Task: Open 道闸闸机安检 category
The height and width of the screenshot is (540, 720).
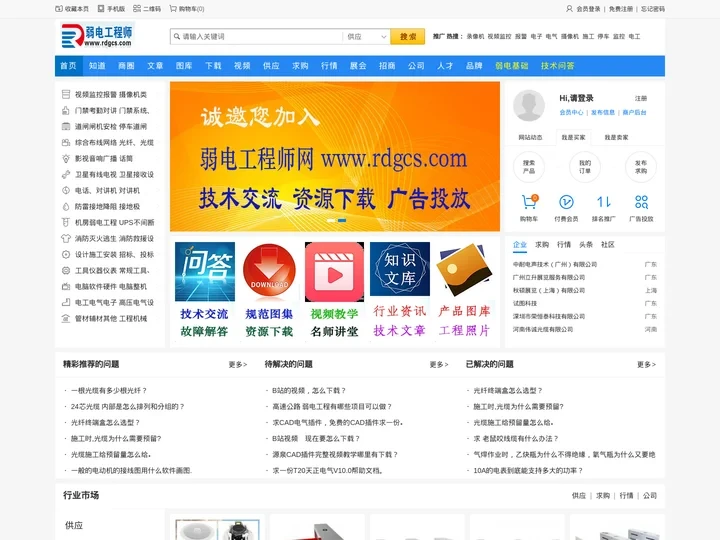Action: tap(111, 126)
